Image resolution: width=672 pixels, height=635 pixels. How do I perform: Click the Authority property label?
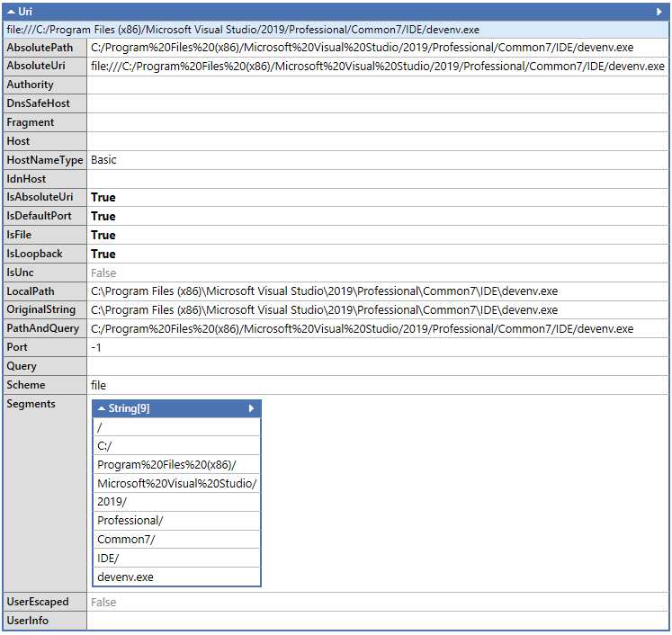(30, 85)
